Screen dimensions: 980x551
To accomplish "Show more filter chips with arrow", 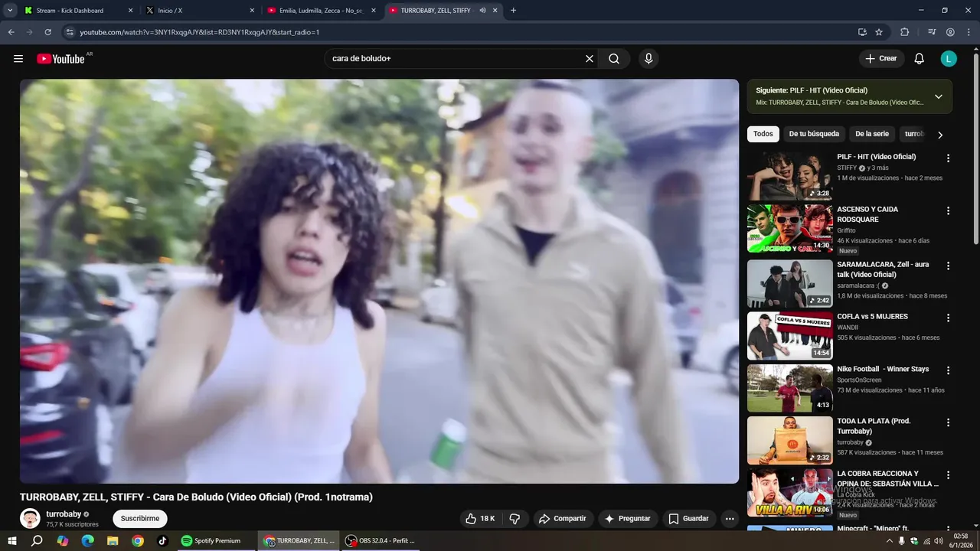I will (x=940, y=135).
